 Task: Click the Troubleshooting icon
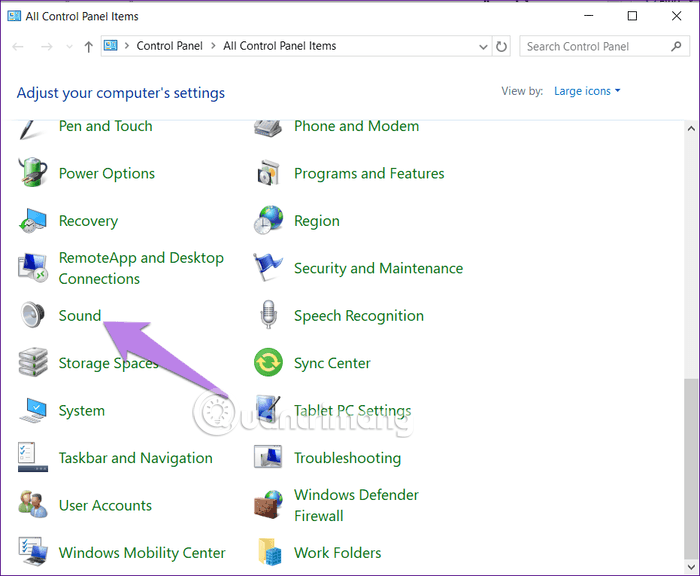268,457
